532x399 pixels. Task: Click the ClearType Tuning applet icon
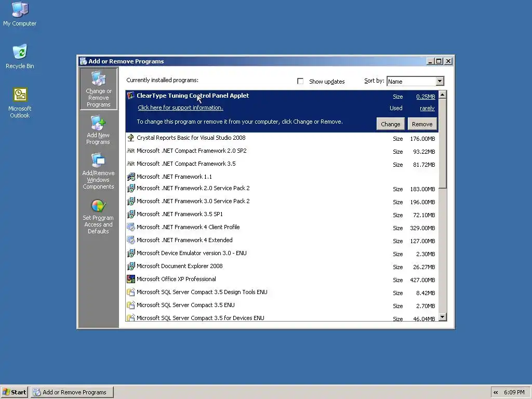pos(130,96)
